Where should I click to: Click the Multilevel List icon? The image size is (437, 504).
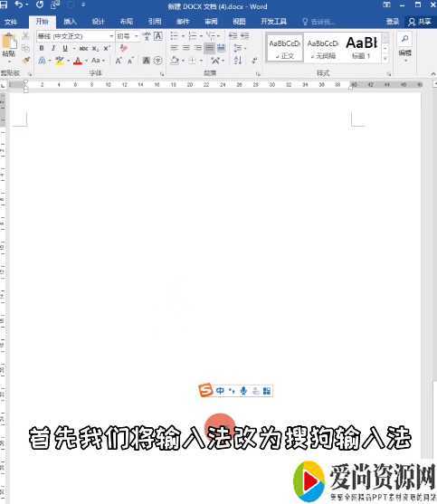pos(211,35)
